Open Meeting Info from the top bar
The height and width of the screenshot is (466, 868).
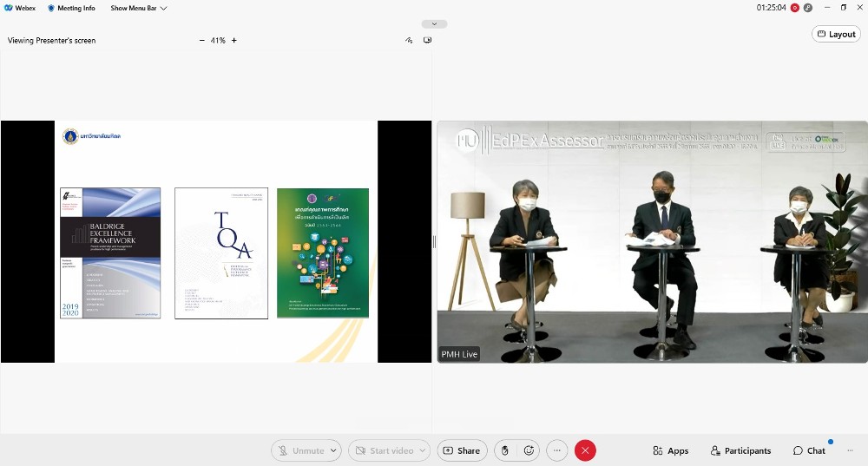point(71,8)
